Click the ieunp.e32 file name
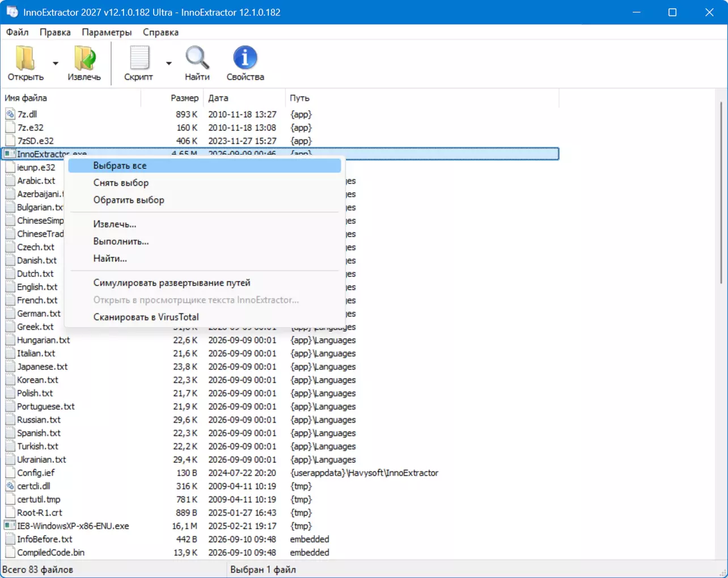The width and height of the screenshot is (728, 578). pyautogui.click(x=36, y=167)
